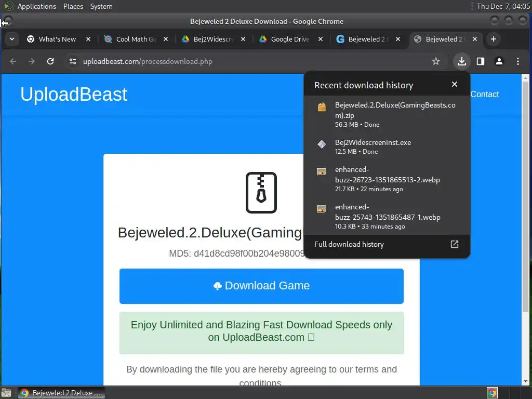Open Chrome three-dot menu

click(x=518, y=61)
